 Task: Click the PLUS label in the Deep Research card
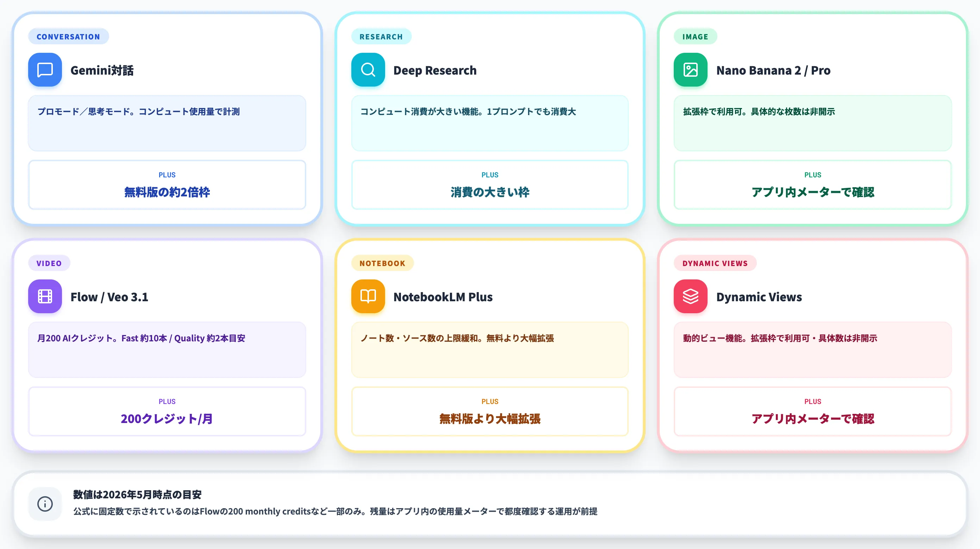tap(490, 175)
